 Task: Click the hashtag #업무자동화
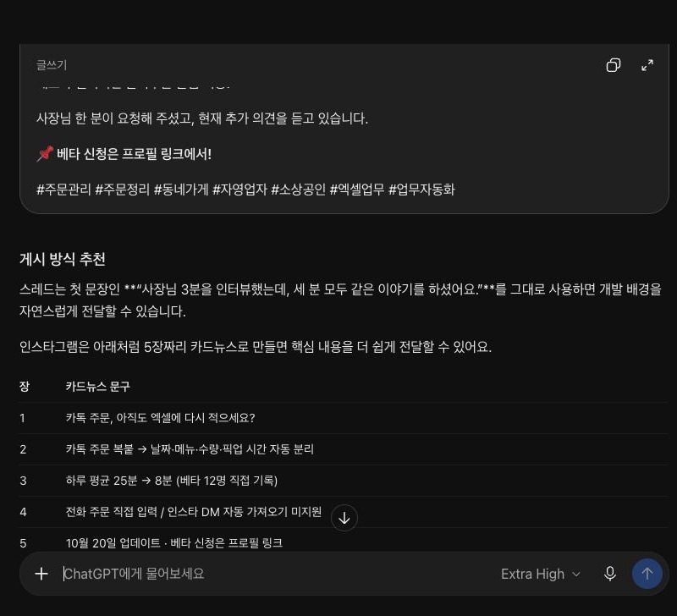coord(421,190)
